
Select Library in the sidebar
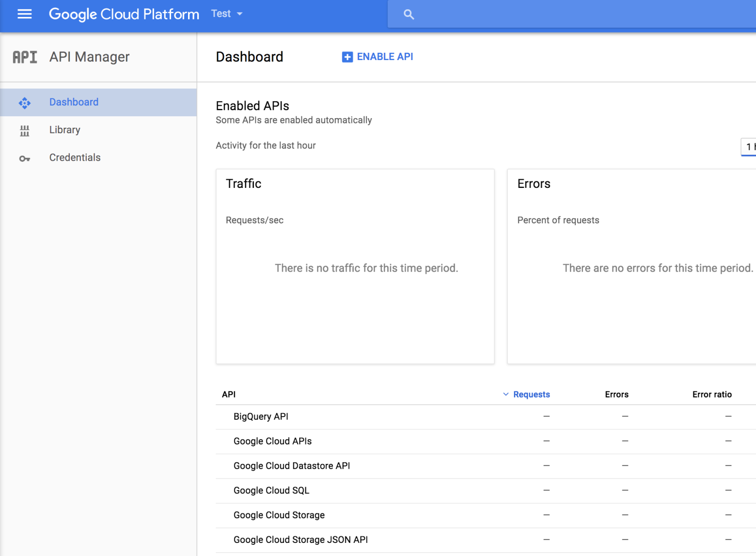tap(98, 130)
